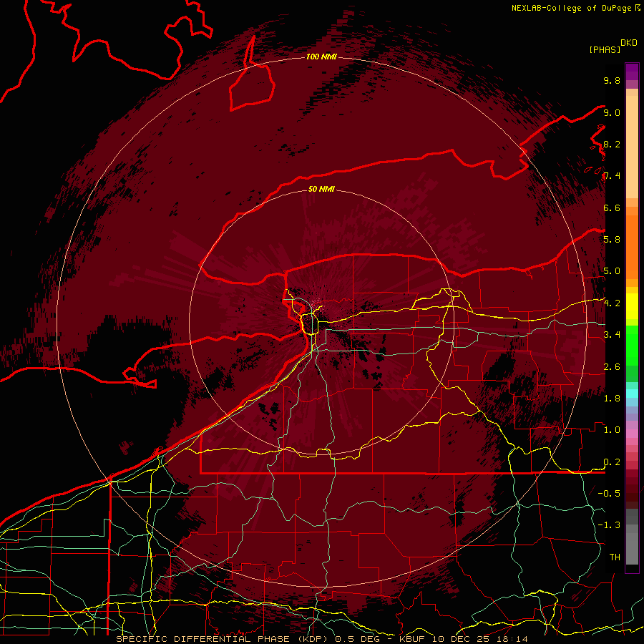
Task: Click the orange segment of the color bar
Action: (632, 247)
